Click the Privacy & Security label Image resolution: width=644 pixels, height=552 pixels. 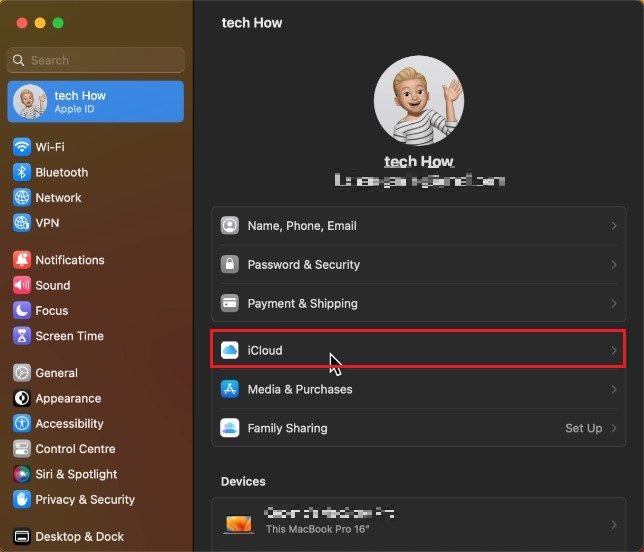[x=85, y=499]
